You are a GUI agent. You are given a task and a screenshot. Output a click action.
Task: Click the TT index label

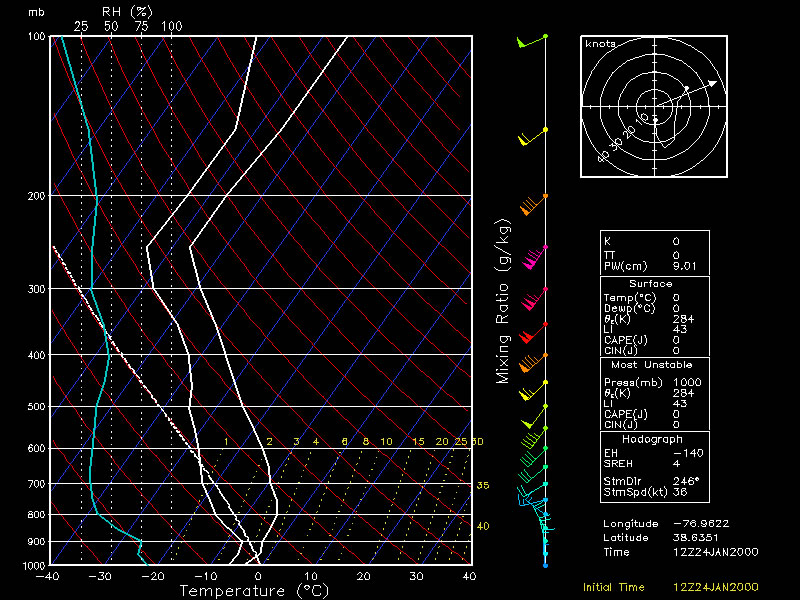point(609,255)
